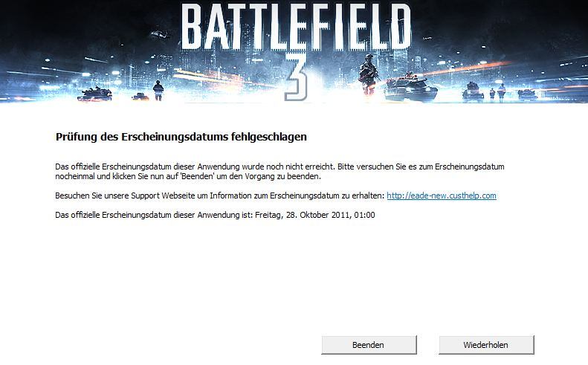Open the eade-new.custhelp.com support link
The image size is (588, 365).
tap(442, 196)
